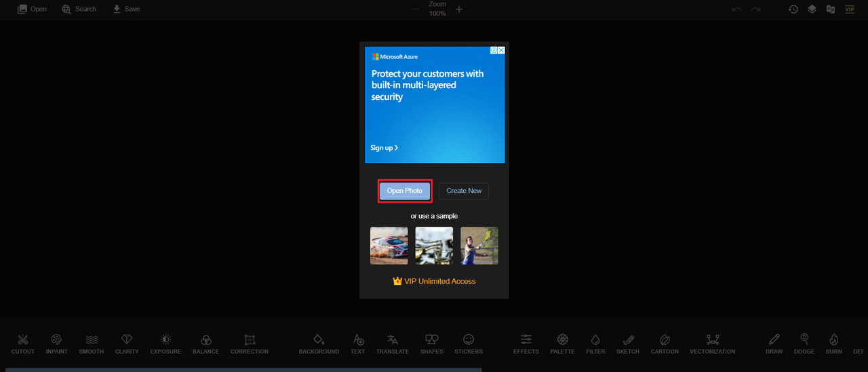Open the Palette tool
This screenshot has height=372, width=868.
562,344
